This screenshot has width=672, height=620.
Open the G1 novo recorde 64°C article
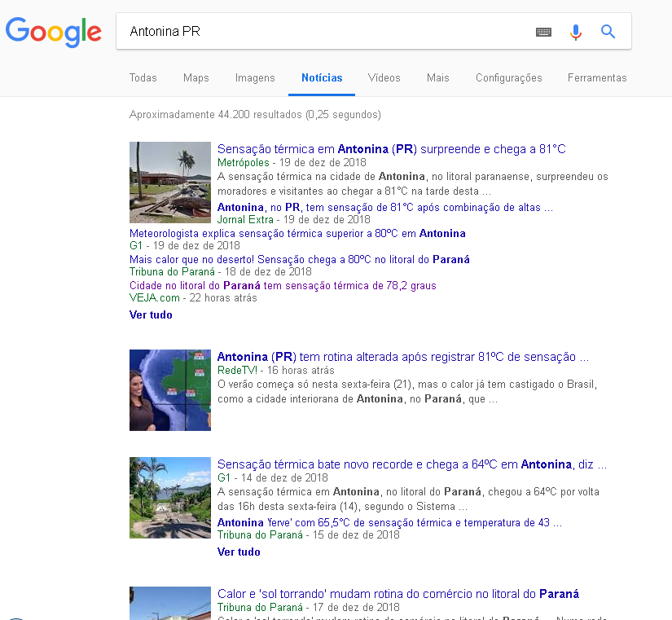412,464
